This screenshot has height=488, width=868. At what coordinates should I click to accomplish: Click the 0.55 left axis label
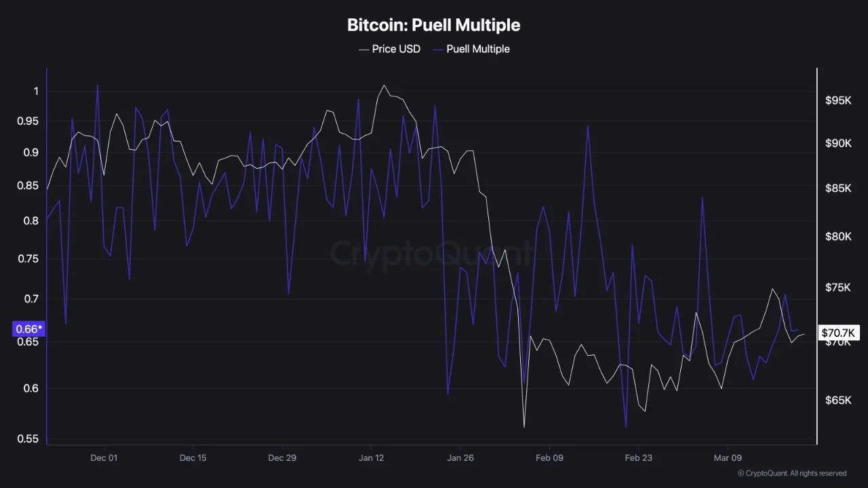coord(31,439)
